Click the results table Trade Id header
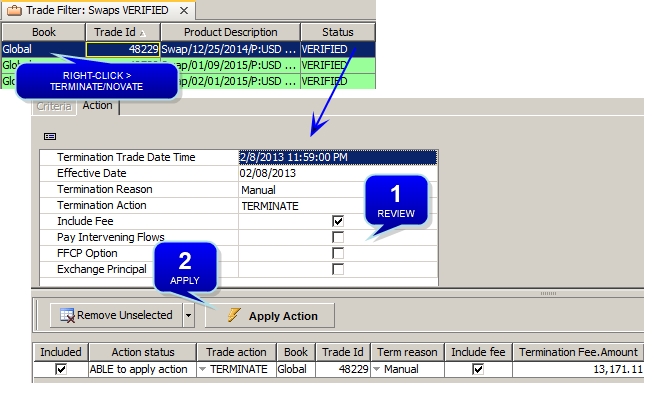This screenshot has width=654, height=393. (343, 352)
